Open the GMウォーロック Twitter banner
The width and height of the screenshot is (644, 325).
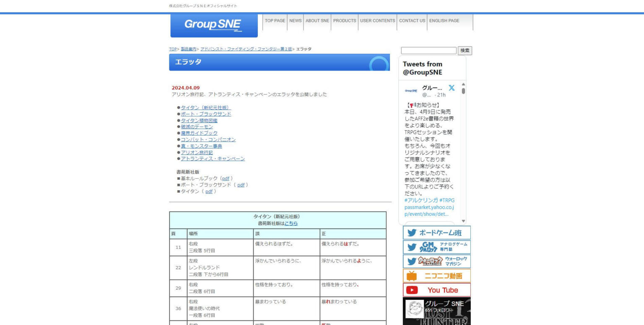point(436,247)
